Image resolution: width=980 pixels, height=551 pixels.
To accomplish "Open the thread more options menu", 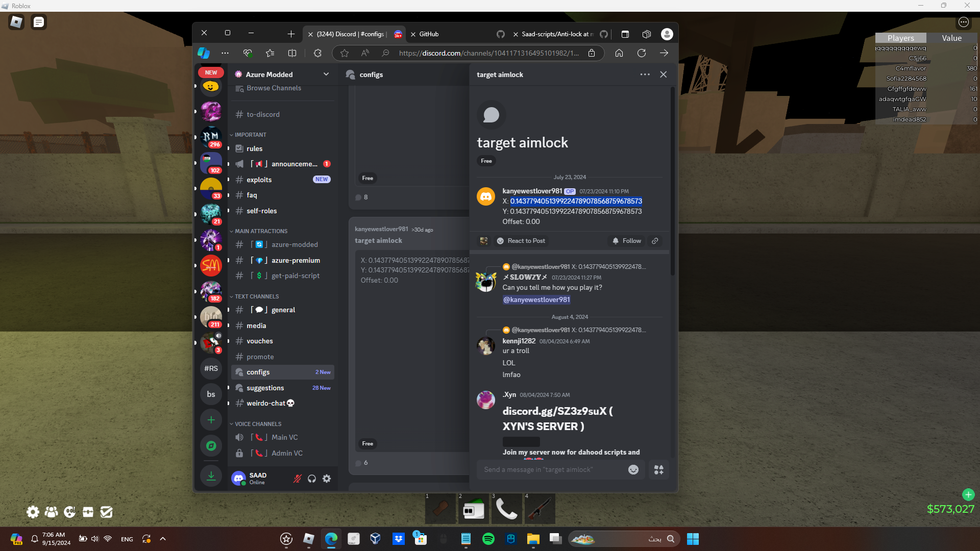I will (645, 74).
